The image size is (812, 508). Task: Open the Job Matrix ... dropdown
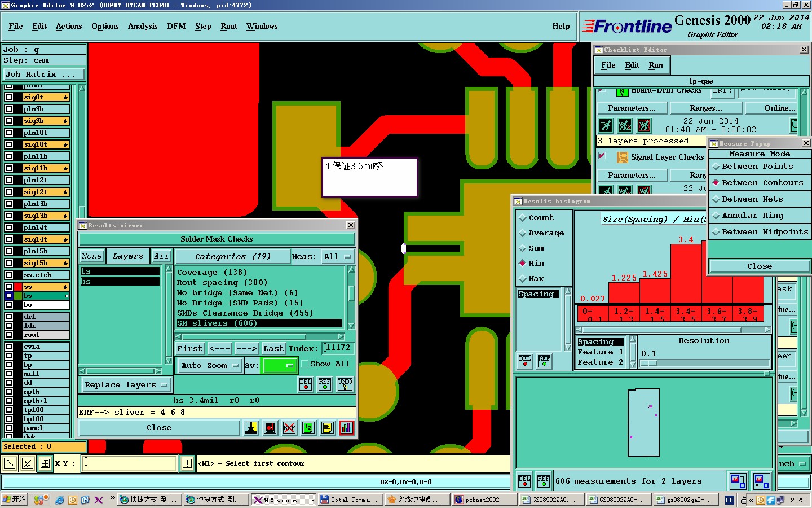point(43,74)
